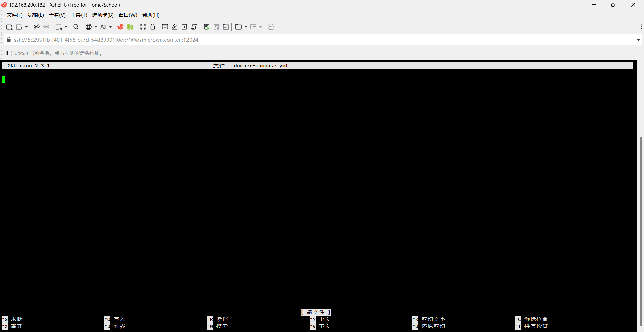Viewport: 644px width, 332px height.
Task: Select the Find tool in the toolbar
Action: coord(76,27)
